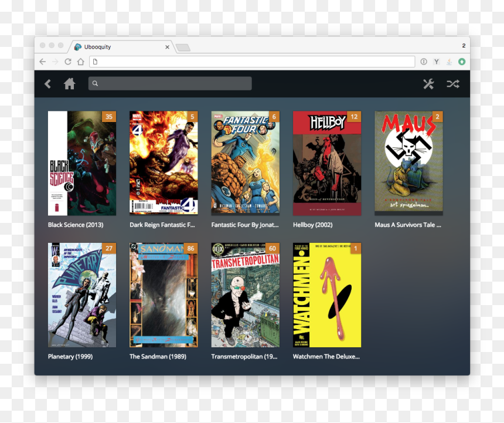Go to Ubooquity home icon
Screen dimensions: 504x423
point(69,84)
